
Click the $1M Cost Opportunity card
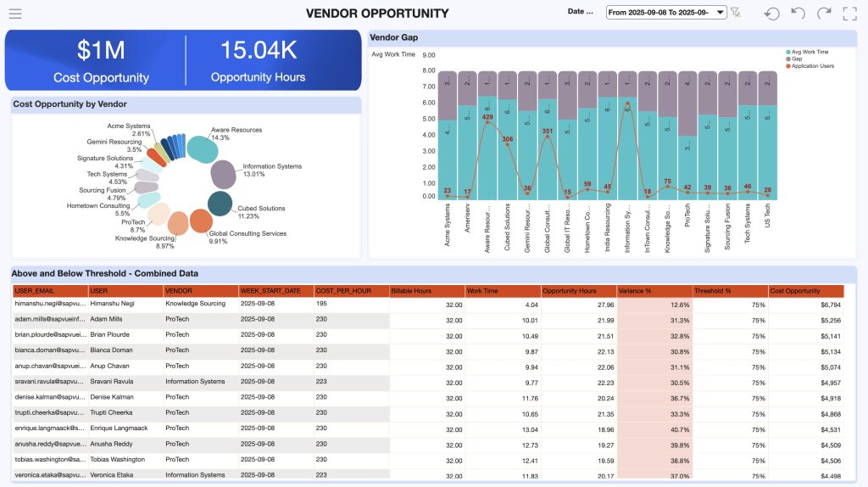tap(101, 61)
